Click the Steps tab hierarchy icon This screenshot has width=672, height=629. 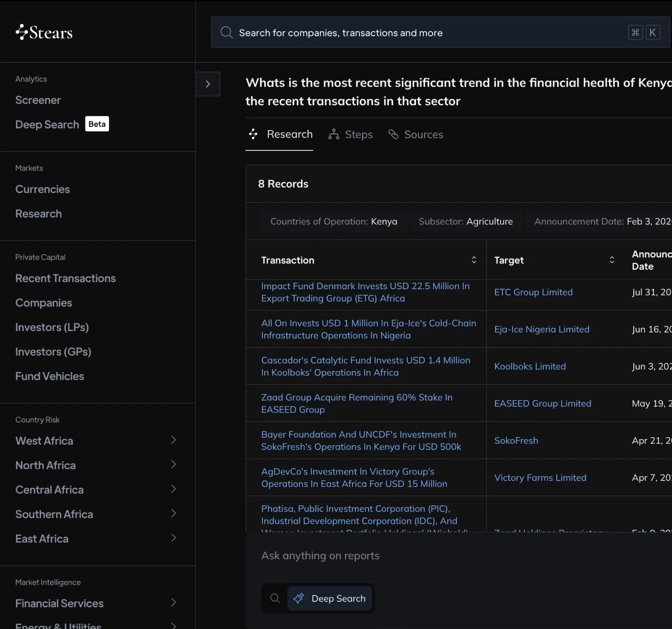pyautogui.click(x=334, y=134)
